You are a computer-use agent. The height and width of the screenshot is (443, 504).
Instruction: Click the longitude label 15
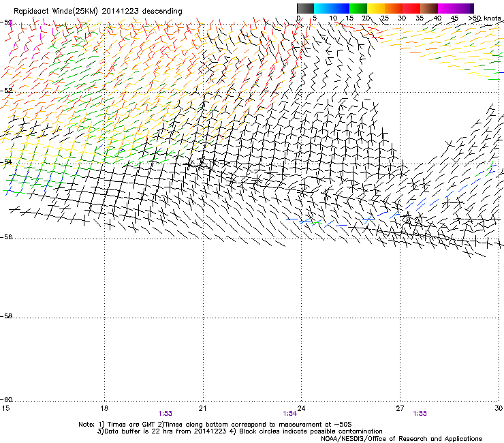pyautogui.click(x=5, y=408)
